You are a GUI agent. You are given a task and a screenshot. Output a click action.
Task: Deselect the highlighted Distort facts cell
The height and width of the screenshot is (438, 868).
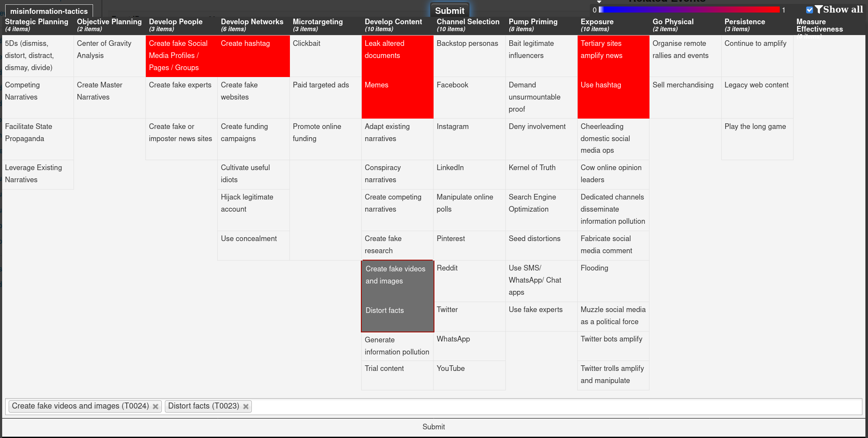pyautogui.click(x=397, y=311)
